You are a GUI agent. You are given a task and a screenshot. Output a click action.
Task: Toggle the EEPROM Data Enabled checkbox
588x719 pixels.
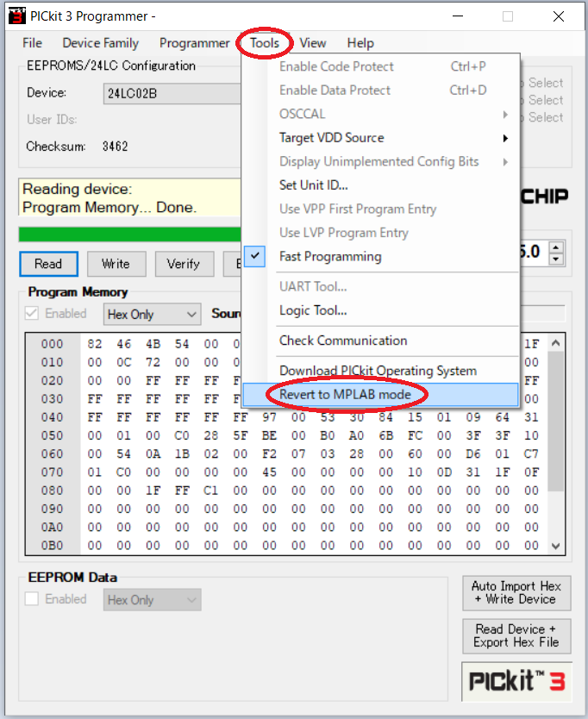pyautogui.click(x=33, y=599)
